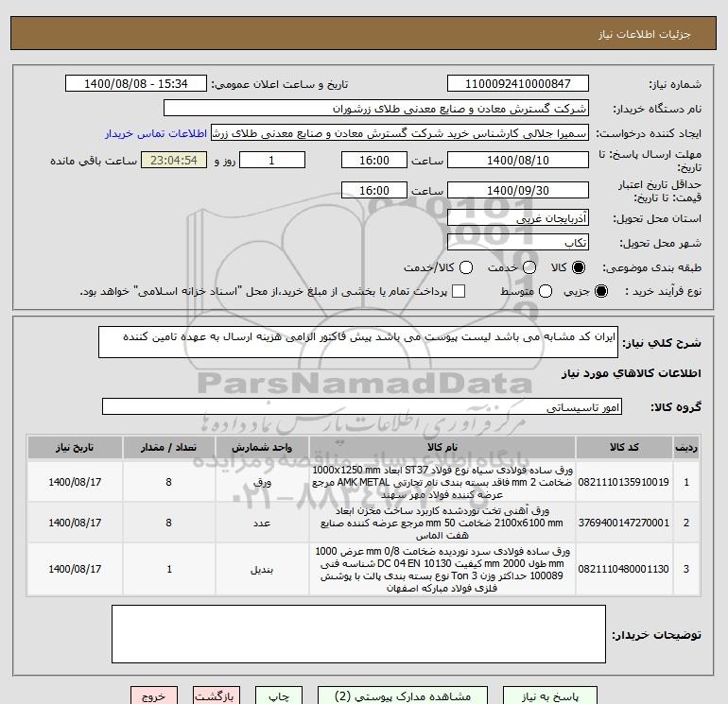Click the DC 04 EN 10130 item name

442,570
